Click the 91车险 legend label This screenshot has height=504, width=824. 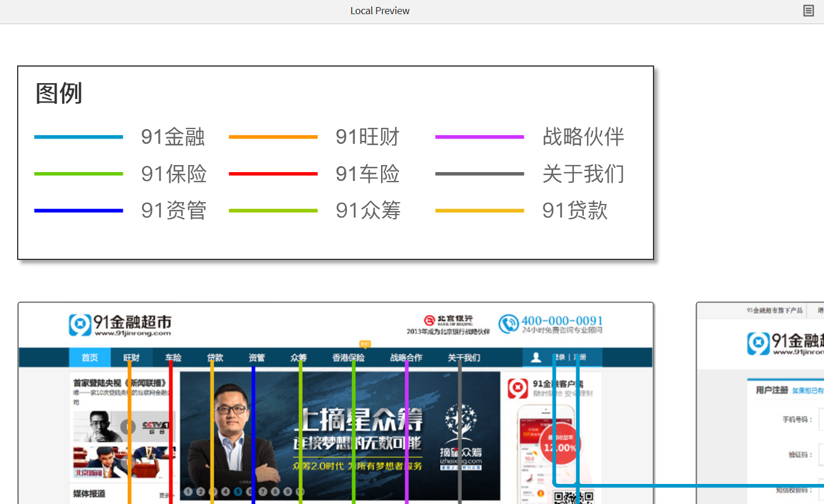368,174
